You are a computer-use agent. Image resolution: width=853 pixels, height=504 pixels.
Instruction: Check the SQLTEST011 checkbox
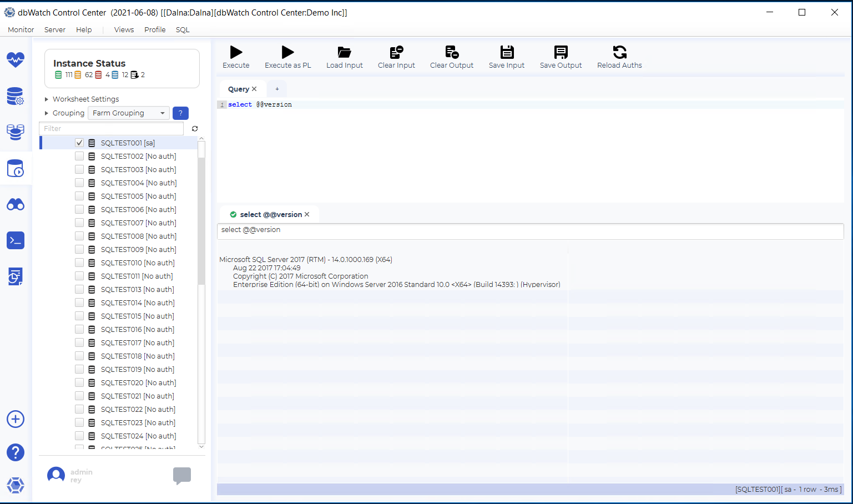tap(79, 276)
